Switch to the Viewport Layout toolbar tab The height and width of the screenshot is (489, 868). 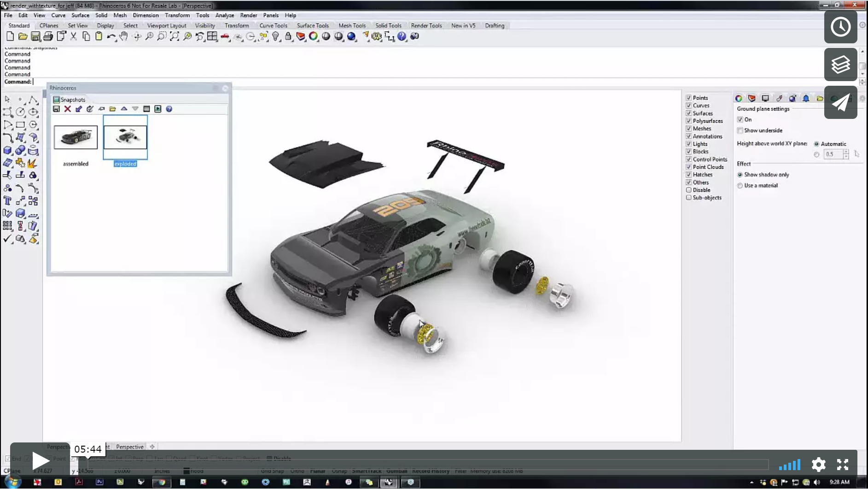[x=167, y=26]
